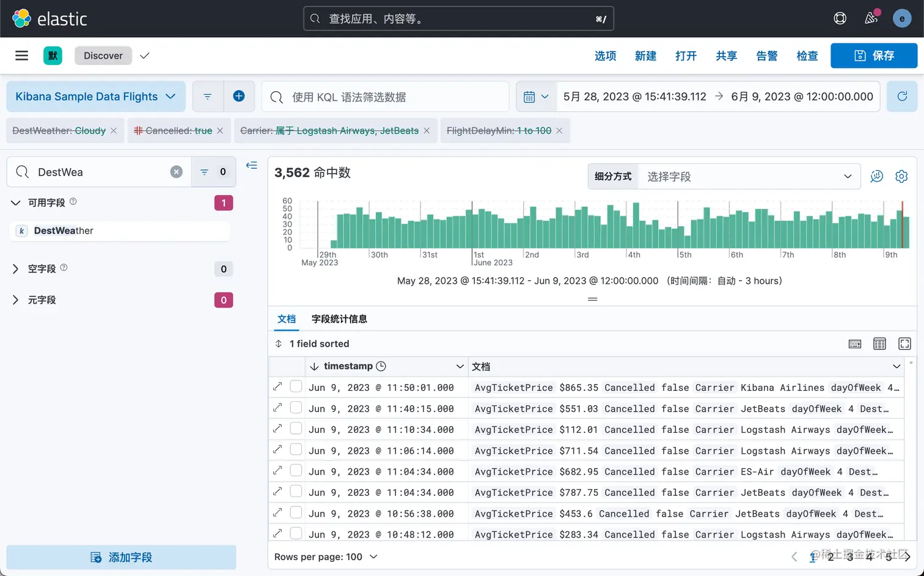Select the 11:40:15.000 row checkbox
This screenshot has height=576, width=924.
pos(296,407)
